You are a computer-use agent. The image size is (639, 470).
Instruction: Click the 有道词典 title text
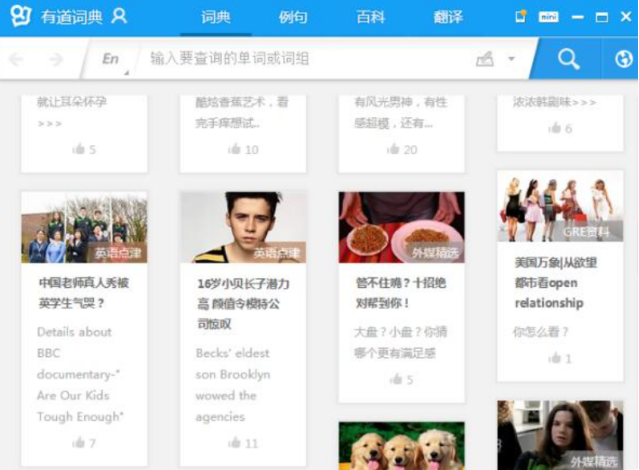pyautogui.click(x=72, y=17)
